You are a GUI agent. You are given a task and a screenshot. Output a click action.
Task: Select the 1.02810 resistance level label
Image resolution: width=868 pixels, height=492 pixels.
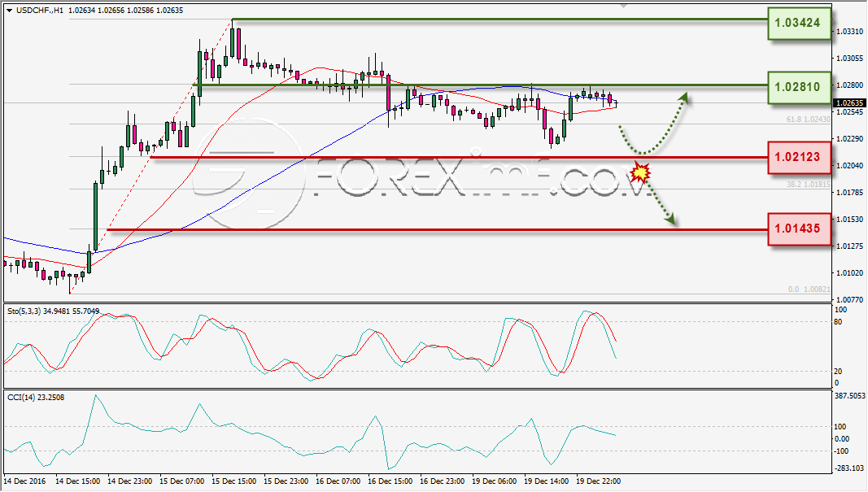pyautogui.click(x=800, y=88)
